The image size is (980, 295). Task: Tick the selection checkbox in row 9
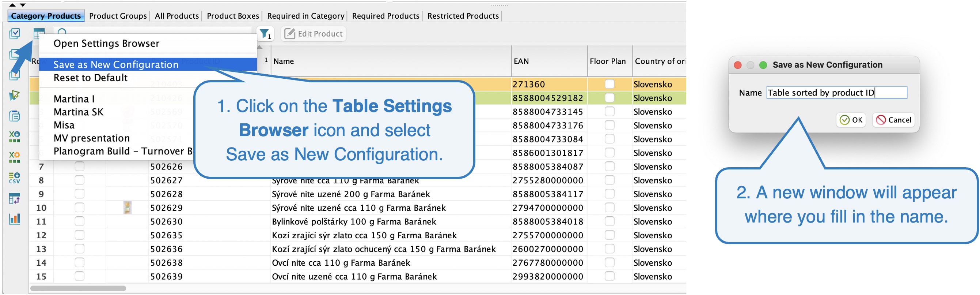click(80, 194)
